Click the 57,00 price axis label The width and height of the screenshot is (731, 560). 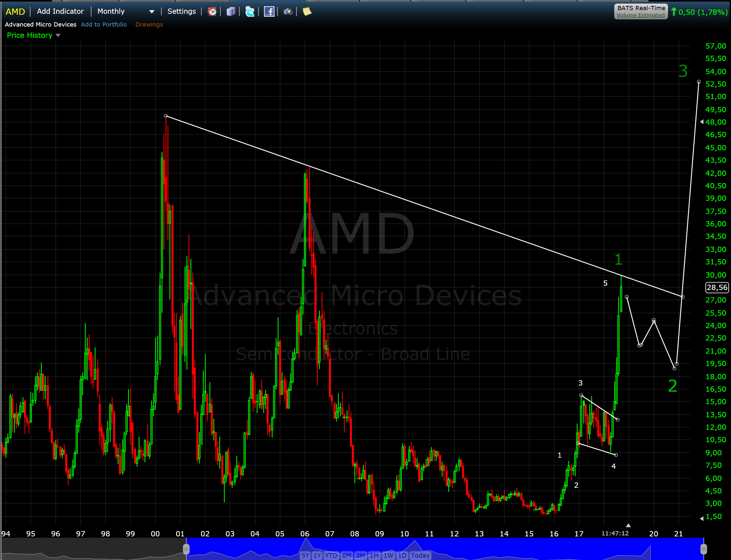[716, 46]
